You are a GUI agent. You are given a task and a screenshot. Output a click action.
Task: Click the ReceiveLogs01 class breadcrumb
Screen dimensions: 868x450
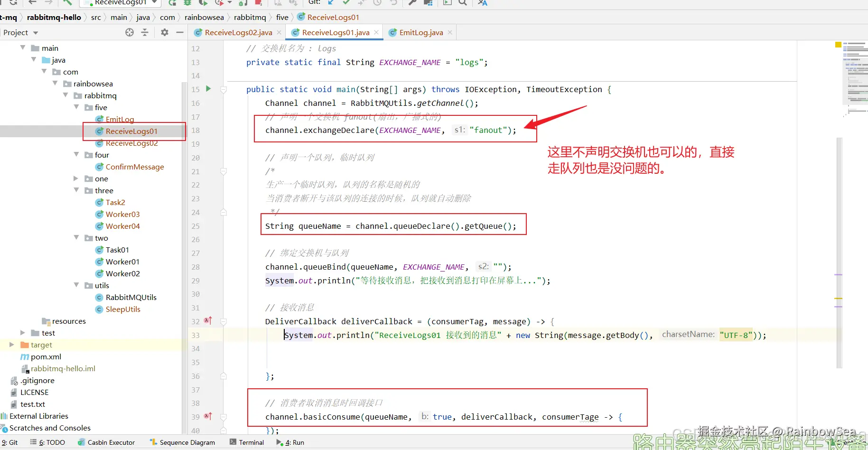point(328,18)
